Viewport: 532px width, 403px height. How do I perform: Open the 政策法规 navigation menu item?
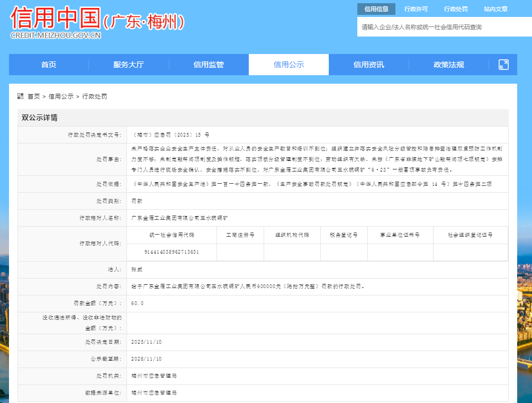click(x=449, y=65)
